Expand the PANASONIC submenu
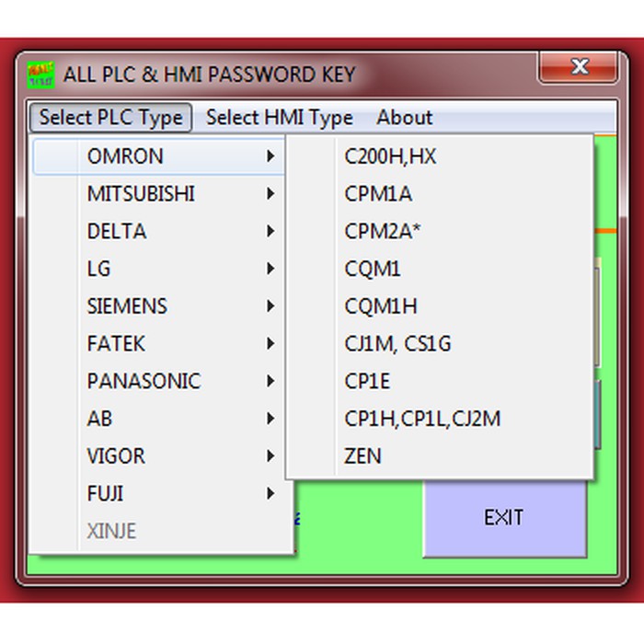Screen dimensions: 644x644 click(159, 381)
